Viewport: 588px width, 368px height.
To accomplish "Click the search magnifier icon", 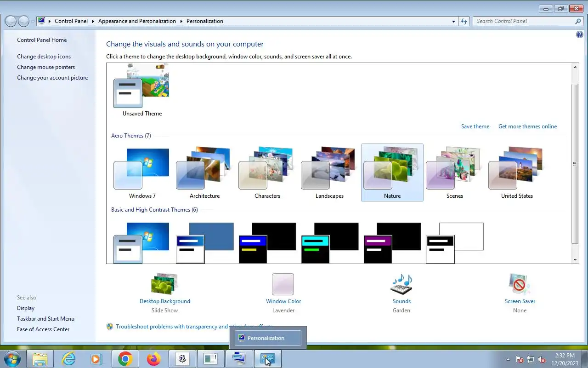I will (x=578, y=21).
